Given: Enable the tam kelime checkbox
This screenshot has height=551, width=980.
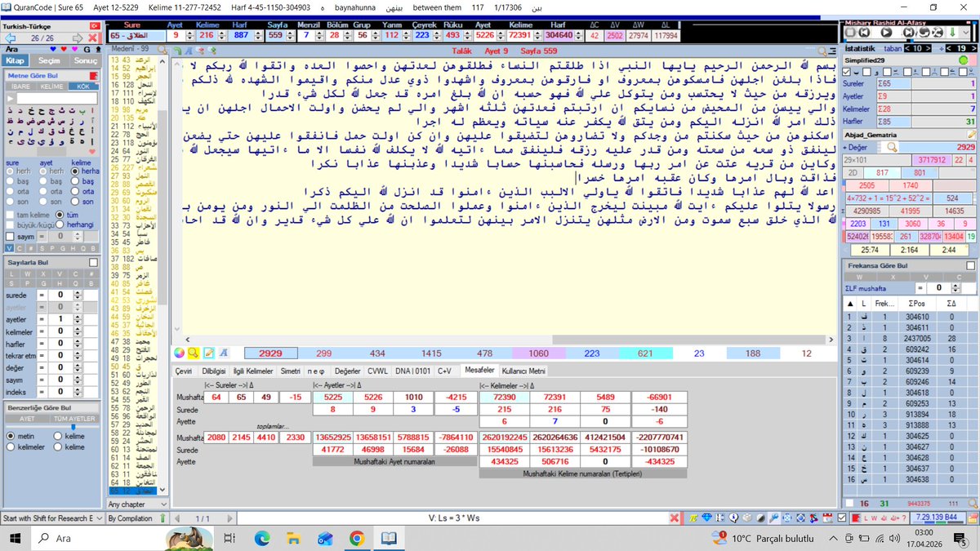Looking at the screenshot, I should point(10,216).
